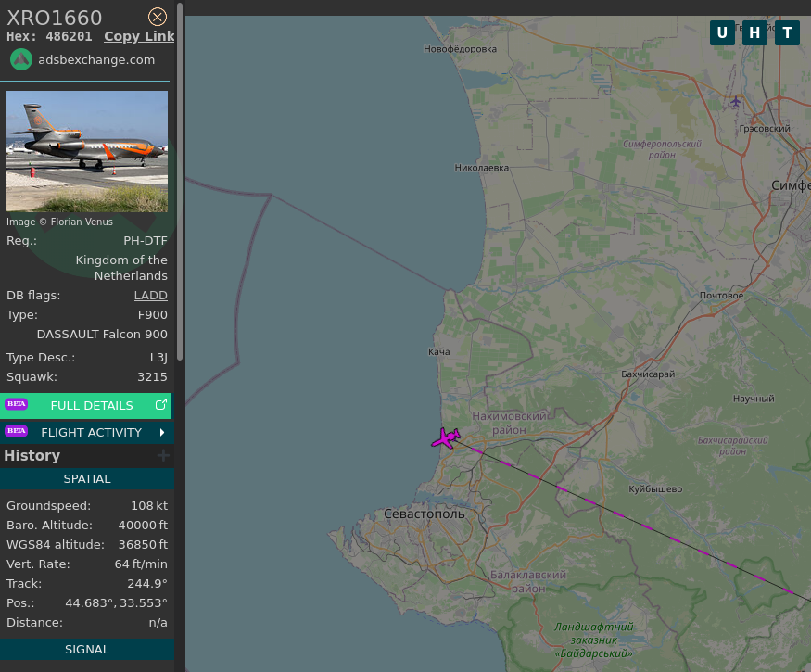Click the LADD database flag link
The image size is (811, 672).
[x=150, y=296]
